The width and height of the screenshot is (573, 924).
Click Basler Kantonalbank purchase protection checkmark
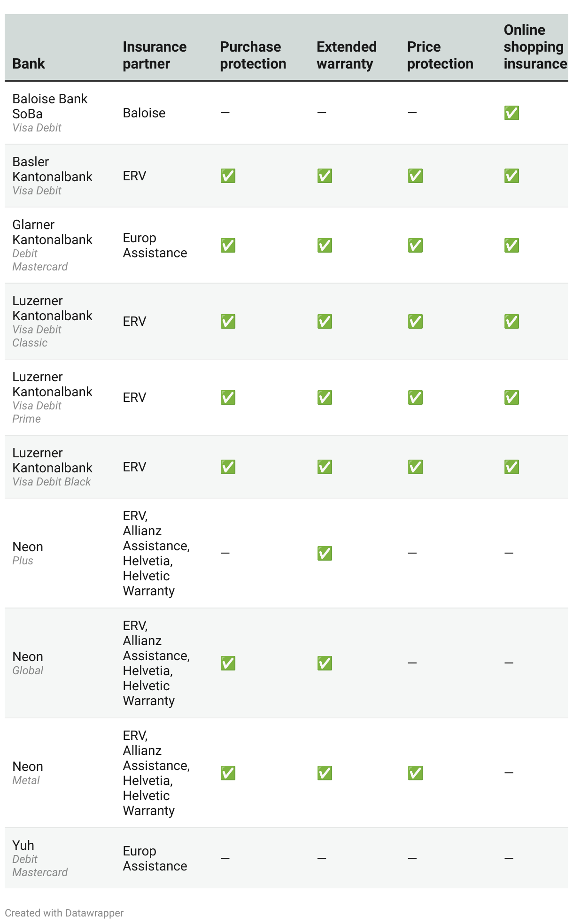tap(228, 176)
